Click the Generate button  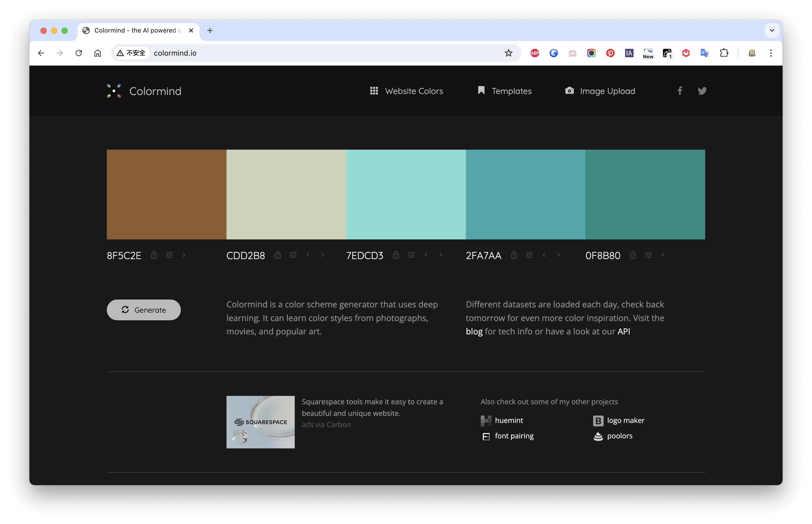[144, 310]
